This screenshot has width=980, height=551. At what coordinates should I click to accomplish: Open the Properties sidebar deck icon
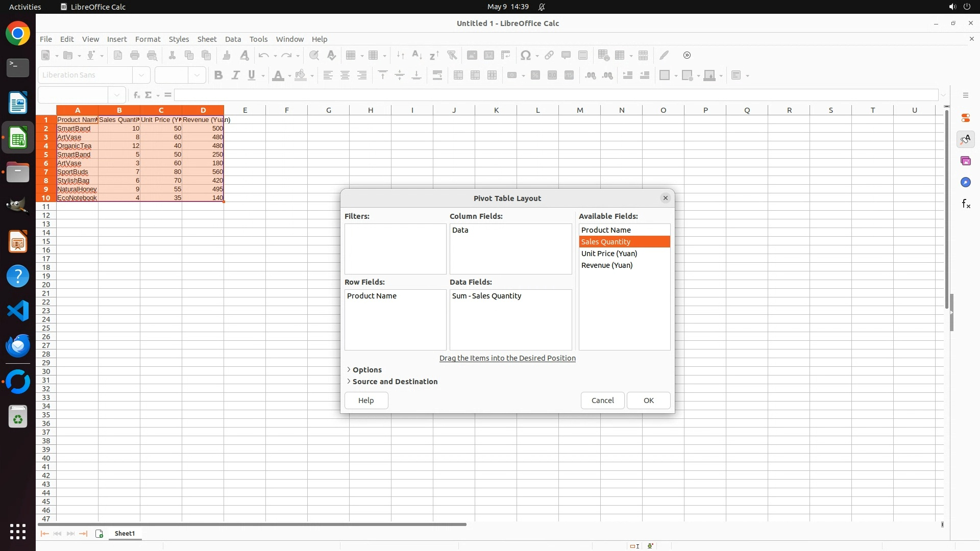tap(965, 118)
